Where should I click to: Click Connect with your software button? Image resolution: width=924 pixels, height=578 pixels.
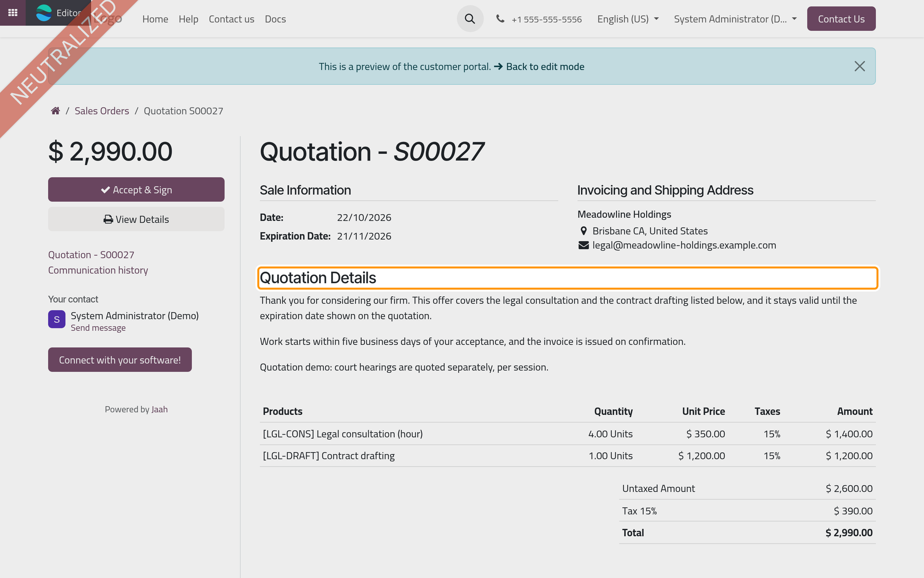pyautogui.click(x=120, y=360)
